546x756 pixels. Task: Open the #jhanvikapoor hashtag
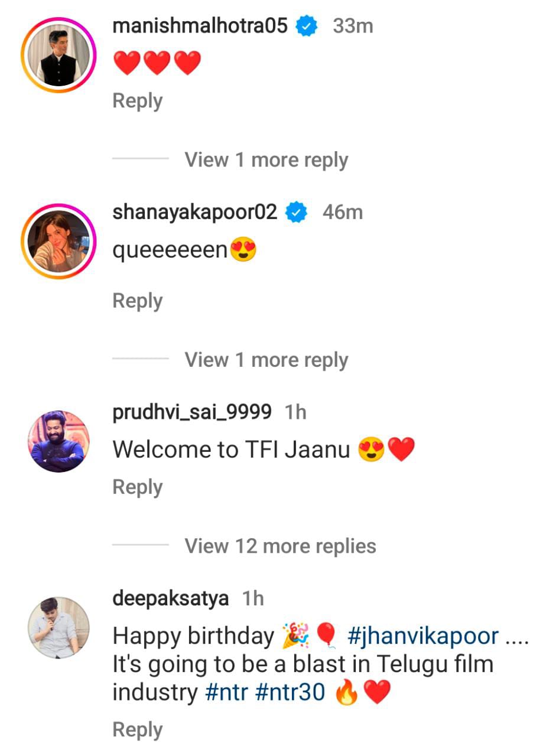point(423,636)
